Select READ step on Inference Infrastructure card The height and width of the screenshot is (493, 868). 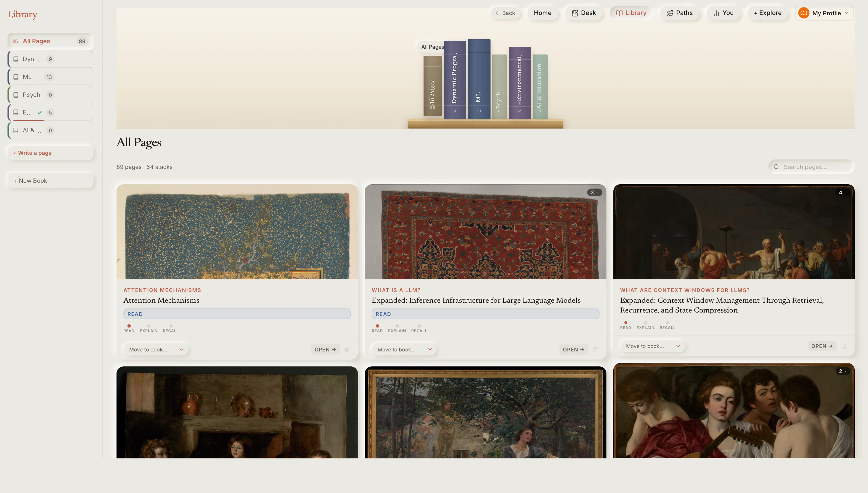click(x=377, y=328)
